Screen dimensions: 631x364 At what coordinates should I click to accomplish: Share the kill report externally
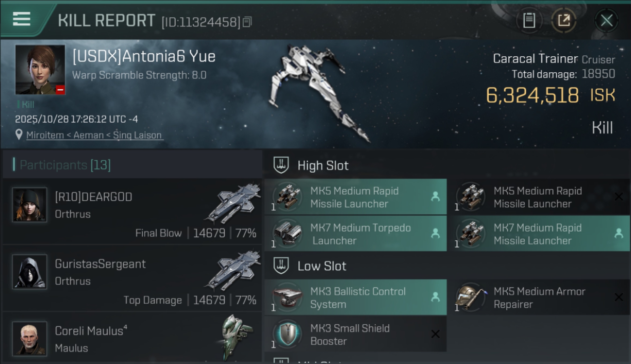pyautogui.click(x=564, y=20)
